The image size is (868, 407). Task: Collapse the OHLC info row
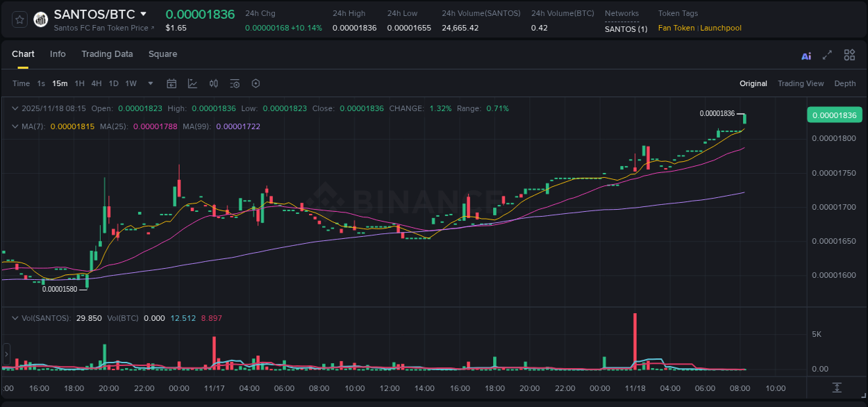point(15,108)
